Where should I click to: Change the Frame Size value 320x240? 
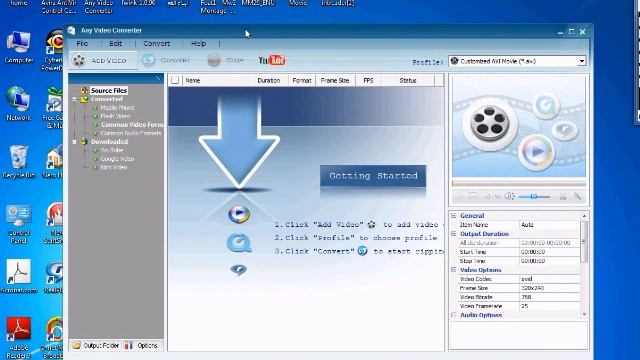[549, 288]
